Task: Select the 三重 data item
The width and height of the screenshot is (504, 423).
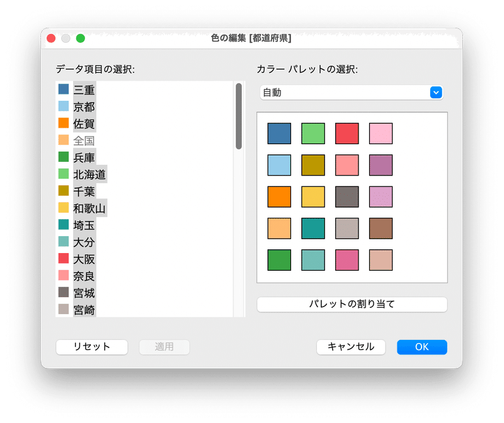Action: pos(84,89)
